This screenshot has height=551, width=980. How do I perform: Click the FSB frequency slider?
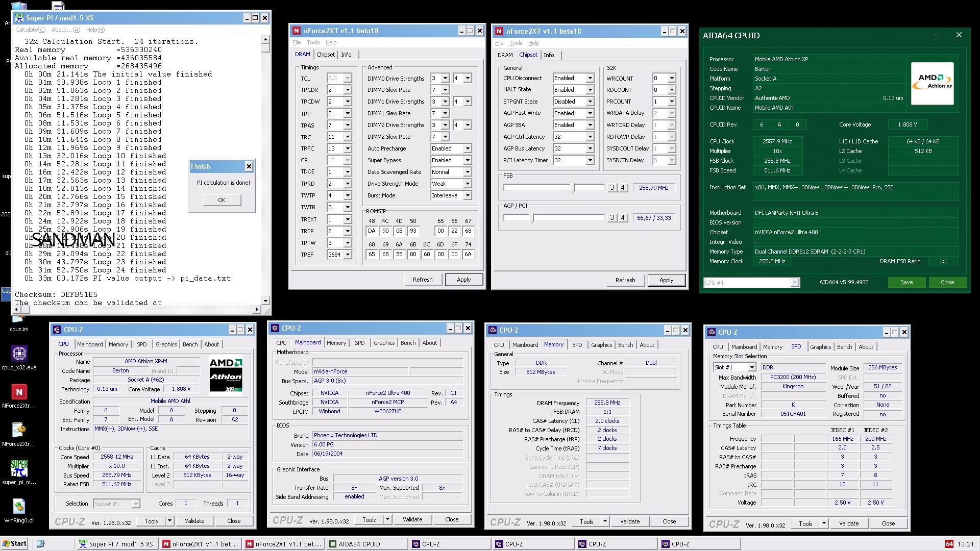(574, 188)
